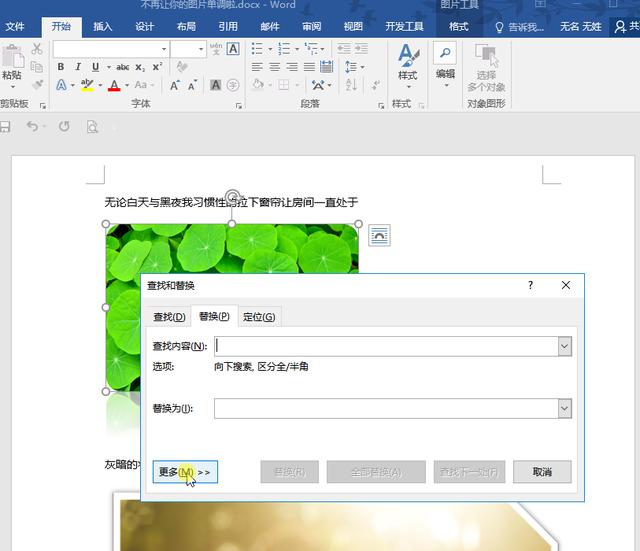The width and height of the screenshot is (640, 551).
Task: Open text effects A icon
Action: [x=61, y=85]
